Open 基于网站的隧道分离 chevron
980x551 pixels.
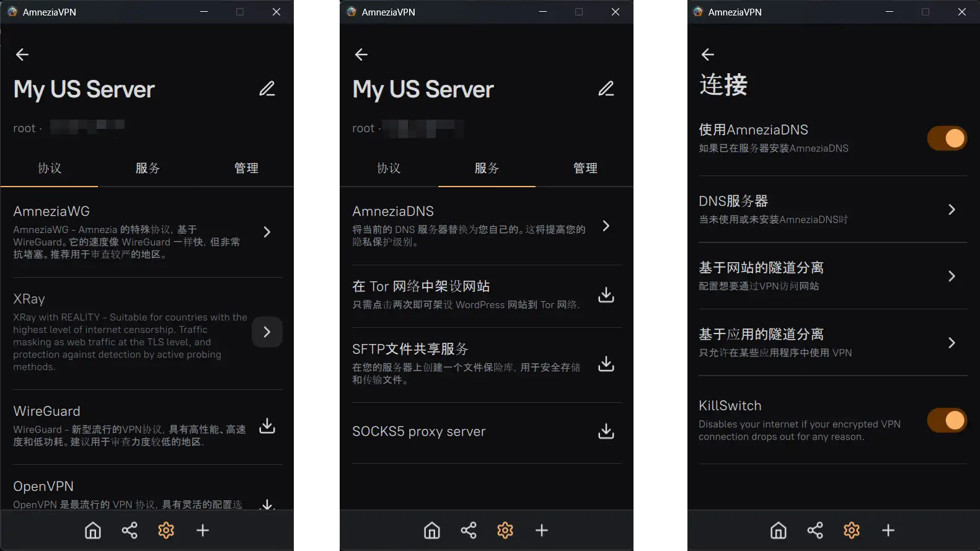[x=952, y=276]
